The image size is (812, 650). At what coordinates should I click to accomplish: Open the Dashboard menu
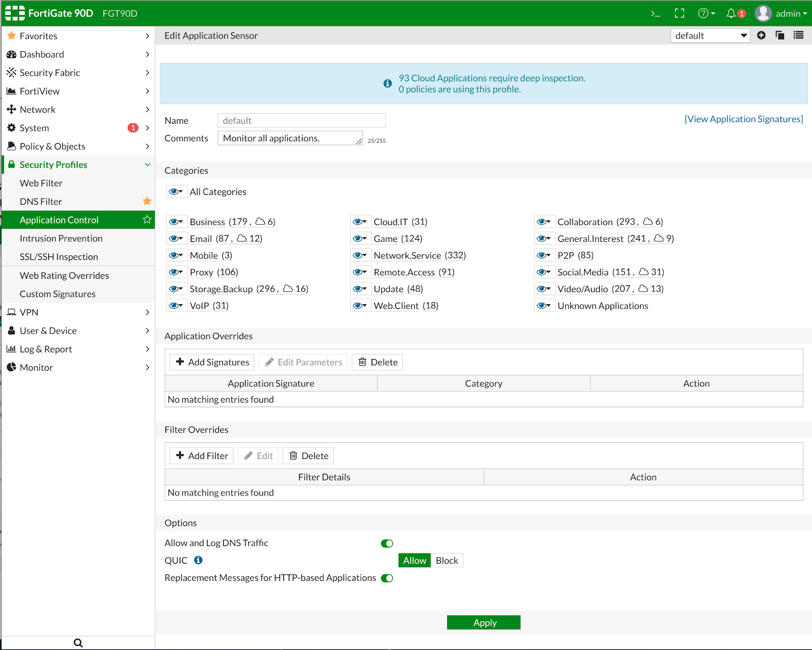[78, 54]
